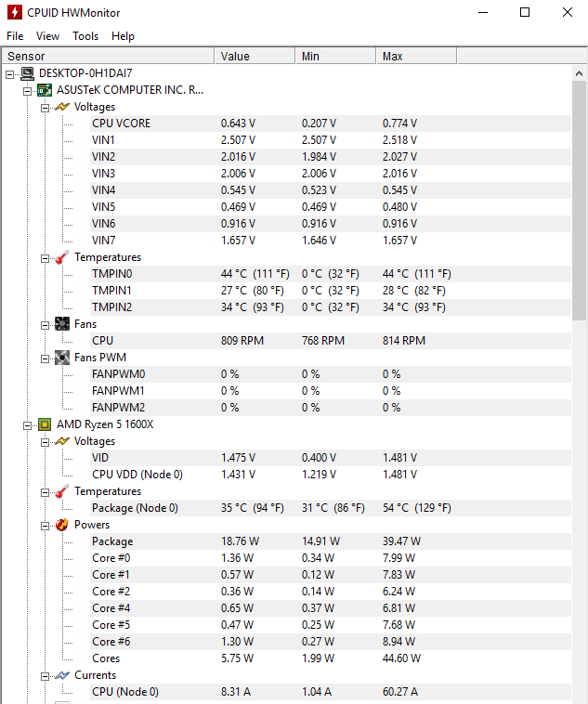Select the Core #0 power row
The image size is (588, 704).
[x=331, y=558]
